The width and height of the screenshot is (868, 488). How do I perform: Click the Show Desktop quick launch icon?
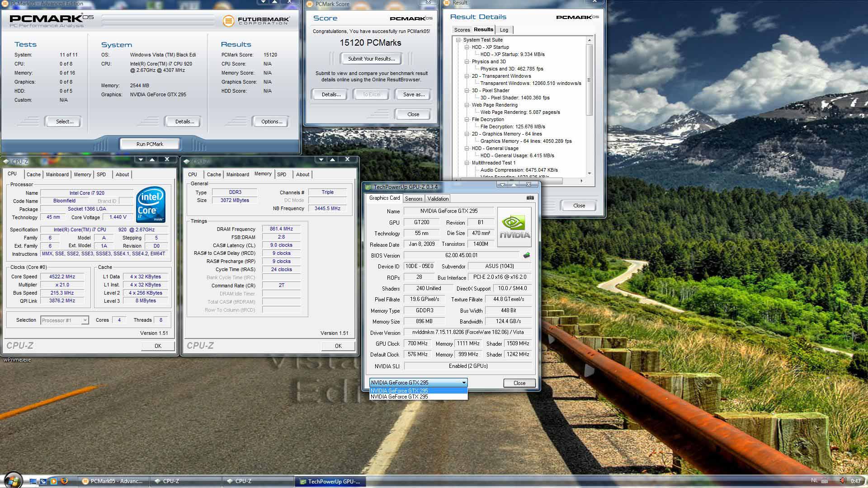tap(33, 481)
